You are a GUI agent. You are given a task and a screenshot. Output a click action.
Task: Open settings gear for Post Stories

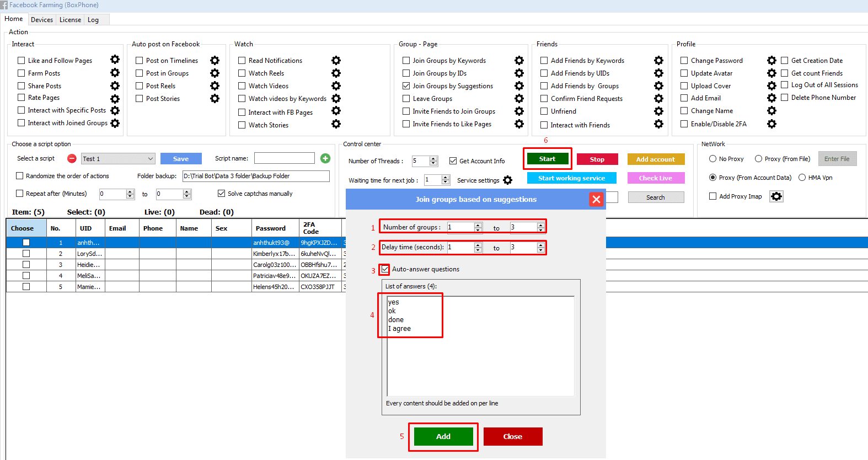click(215, 98)
